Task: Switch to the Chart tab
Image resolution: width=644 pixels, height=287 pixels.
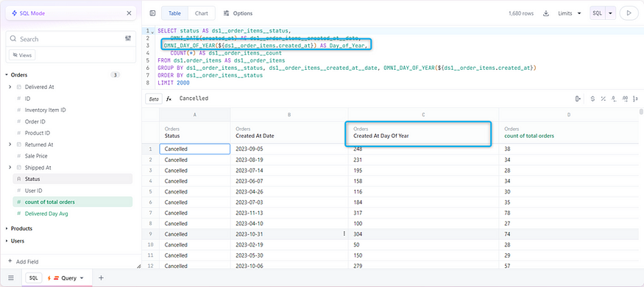Action: click(x=201, y=13)
